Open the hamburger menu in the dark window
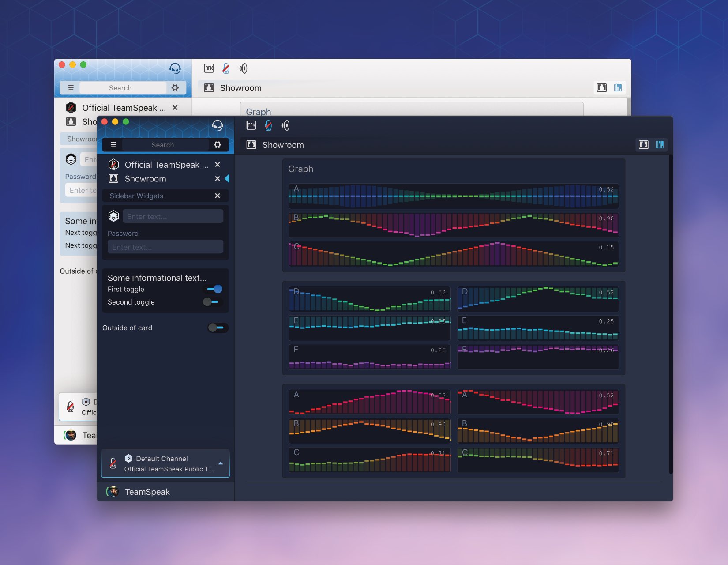The image size is (728, 565). click(113, 145)
